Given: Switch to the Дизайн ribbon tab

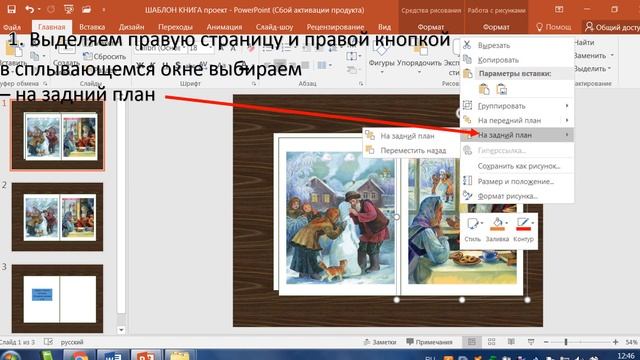Looking at the screenshot, I should [131, 27].
